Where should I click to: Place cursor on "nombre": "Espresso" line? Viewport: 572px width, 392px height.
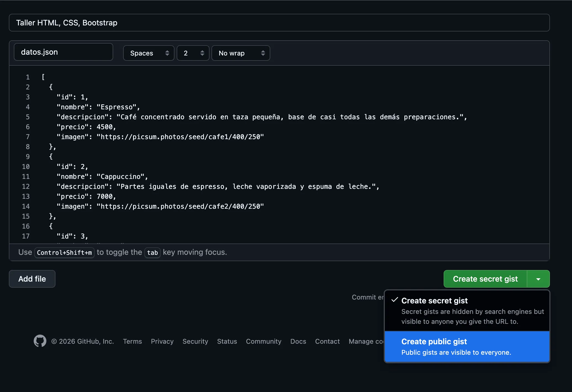[x=98, y=107]
